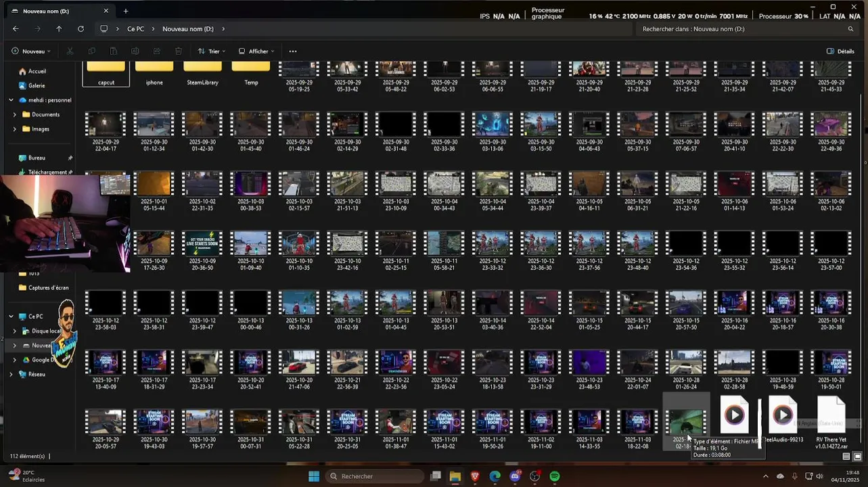Close the Nouveau nom (D:) tab
This screenshot has height=487, width=868.
[x=106, y=11]
